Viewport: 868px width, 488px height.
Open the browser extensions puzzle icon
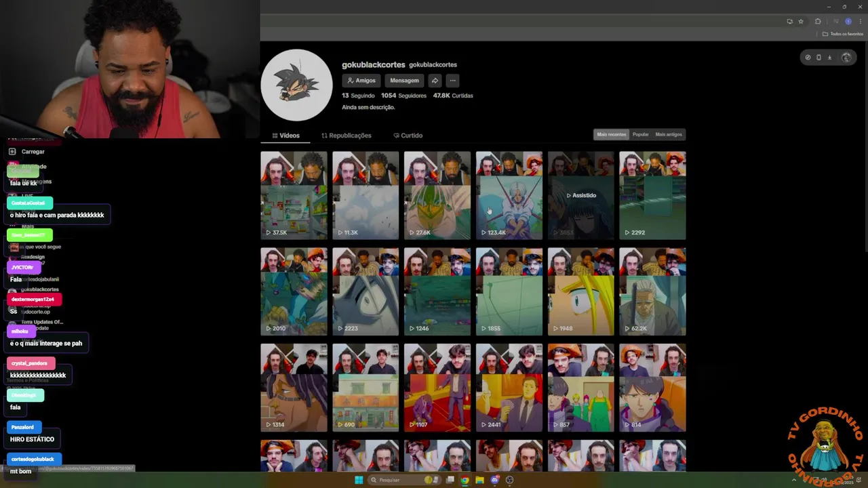[x=818, y=21]
